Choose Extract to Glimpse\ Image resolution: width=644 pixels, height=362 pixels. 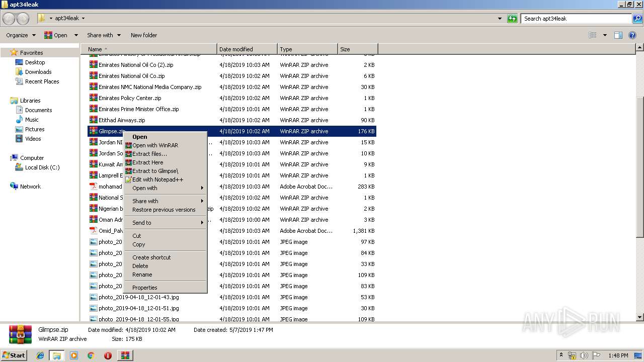166,171
